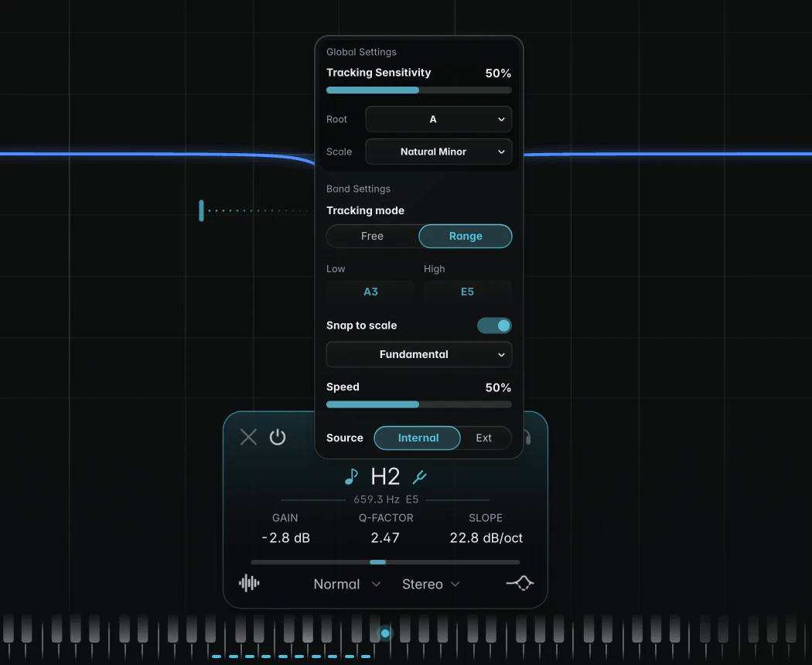Close the H2 band panel with X
Image resolution: width=812 pixels, height=665 pixels.
[248, 437]
